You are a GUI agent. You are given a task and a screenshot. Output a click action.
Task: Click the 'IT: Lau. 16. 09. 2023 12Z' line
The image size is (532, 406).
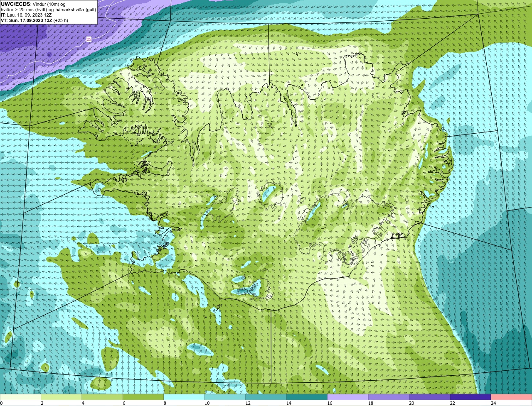pos(27,15)
